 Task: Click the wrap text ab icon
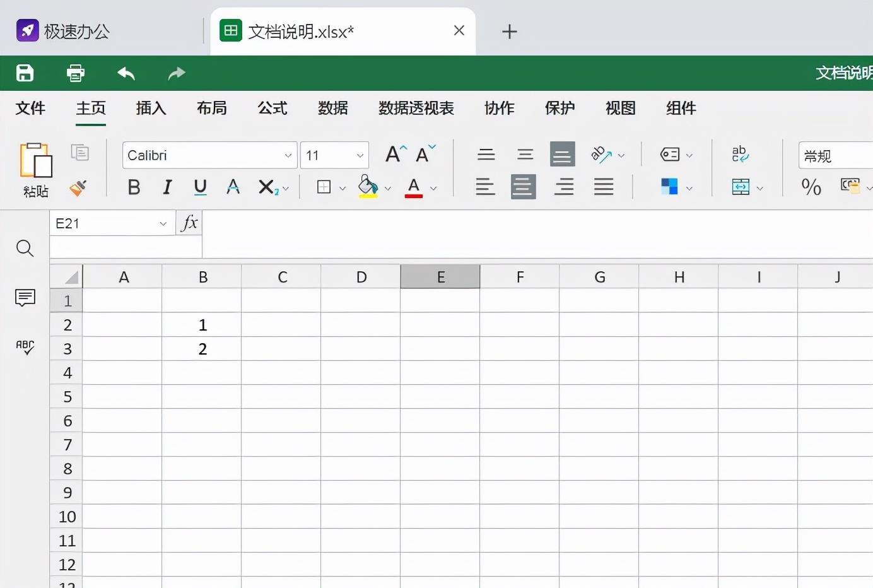click(740, 154)
